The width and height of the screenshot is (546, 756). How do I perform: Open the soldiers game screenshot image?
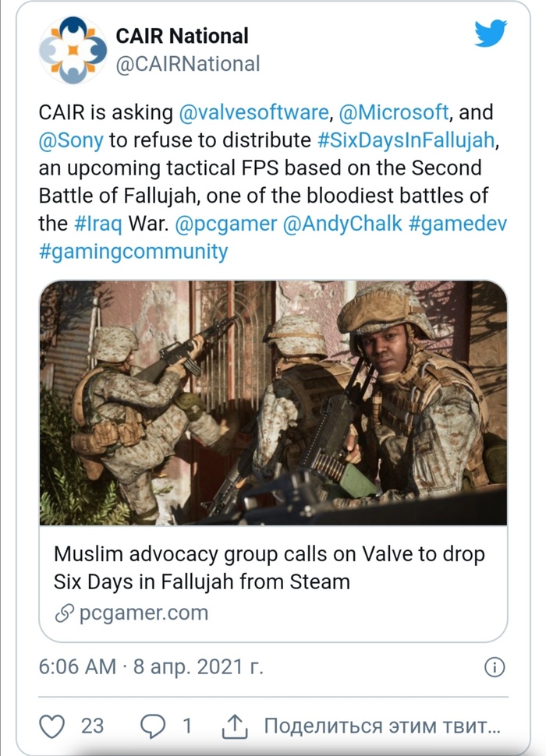(x=273, y=403)
